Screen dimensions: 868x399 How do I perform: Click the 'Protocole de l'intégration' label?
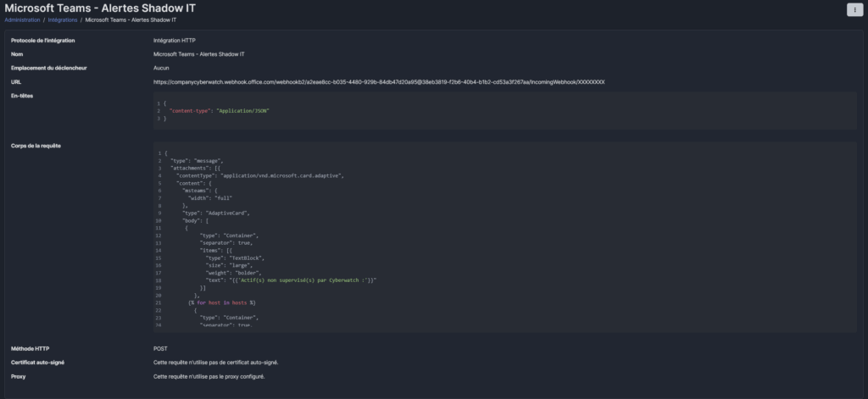[x=42, y=41]
